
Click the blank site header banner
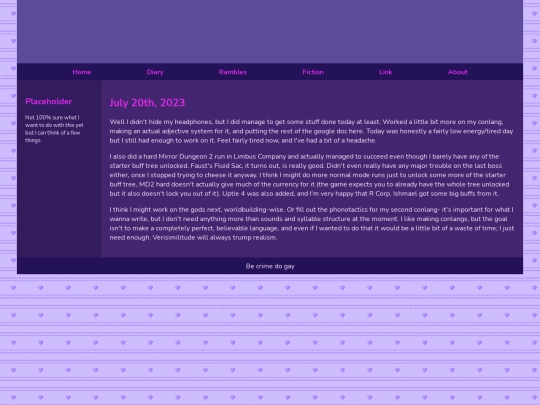(270, 32)
